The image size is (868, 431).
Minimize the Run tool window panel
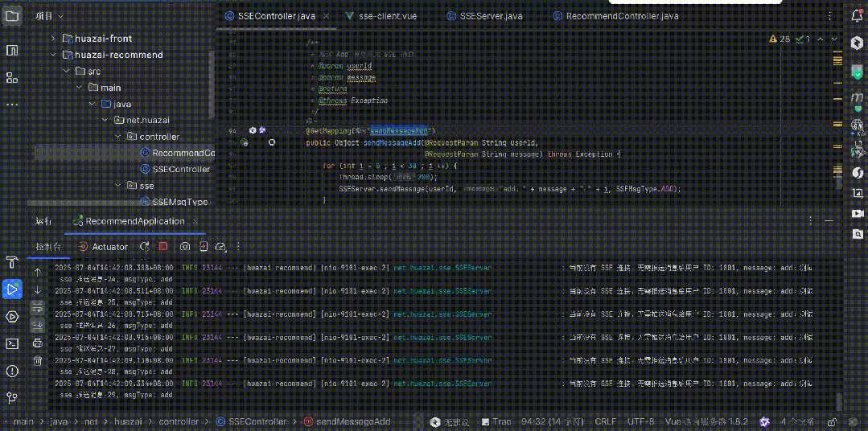click(829, 221)
